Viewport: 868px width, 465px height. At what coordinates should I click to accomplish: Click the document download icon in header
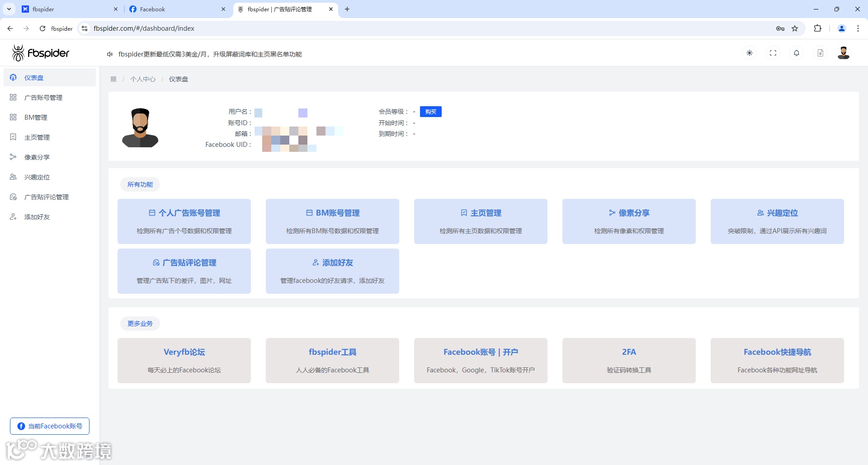pos(820,53)
